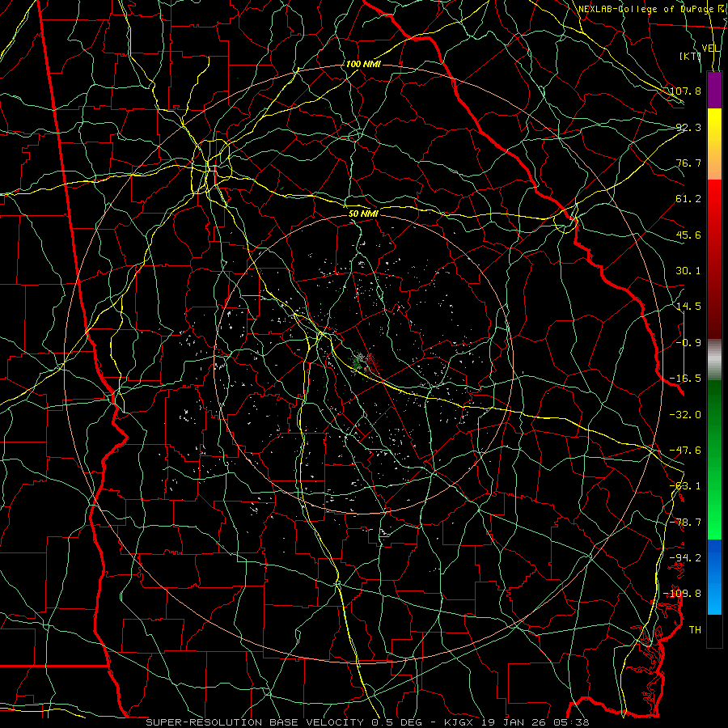
Task: Click the "-94.2" scale value
Action: pos(685,558)
